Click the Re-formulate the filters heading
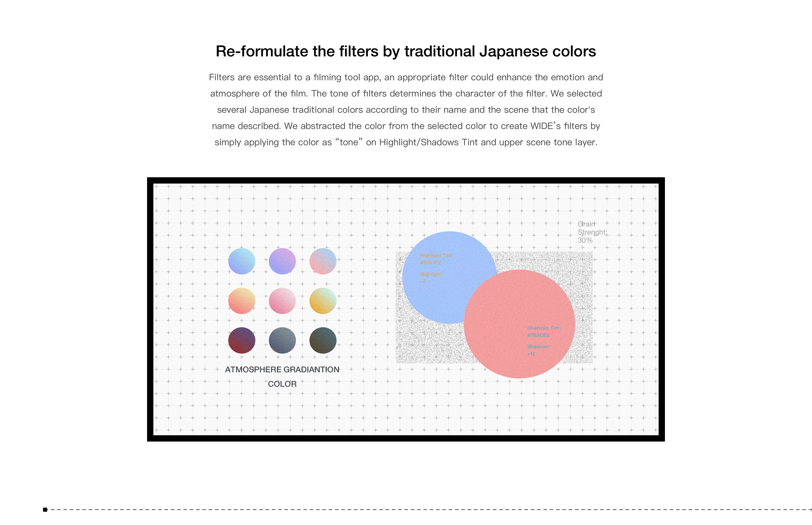812x525 pixels. pos(406,52)
